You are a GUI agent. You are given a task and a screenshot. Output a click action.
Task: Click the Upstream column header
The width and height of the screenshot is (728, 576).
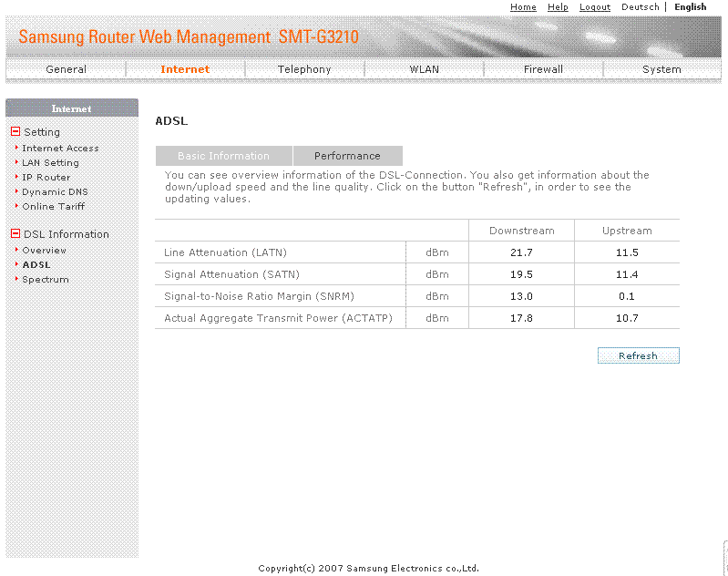coord(627,231)
